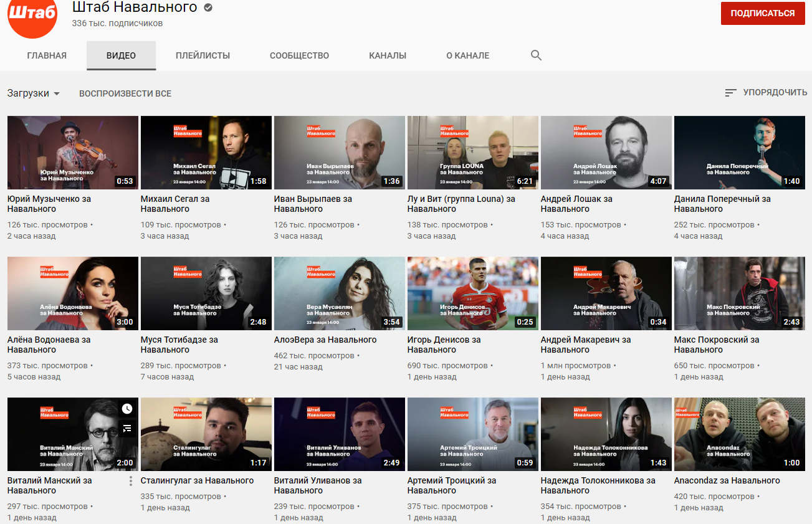Click the 690 тыс. просмотров view count
The image size is (812, 524).
(x=447, y=366)
